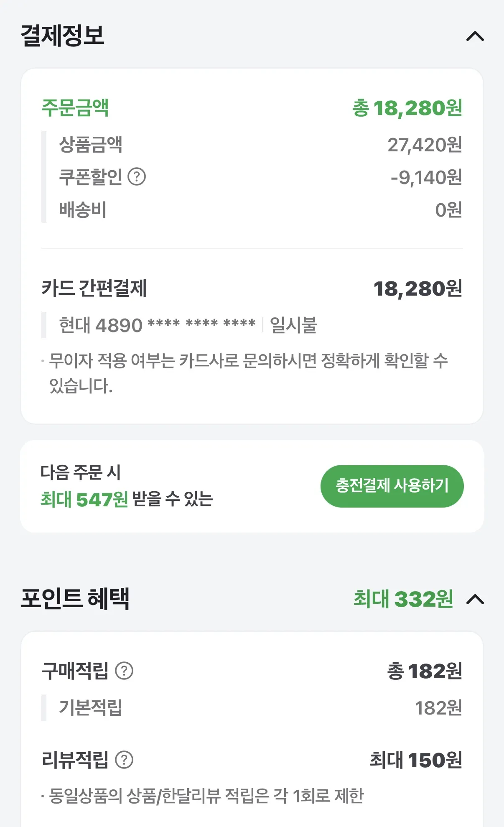Select the 현대 4890 card number text
The height and width of the screenshot is (827, 504).
tap(157, 325)
